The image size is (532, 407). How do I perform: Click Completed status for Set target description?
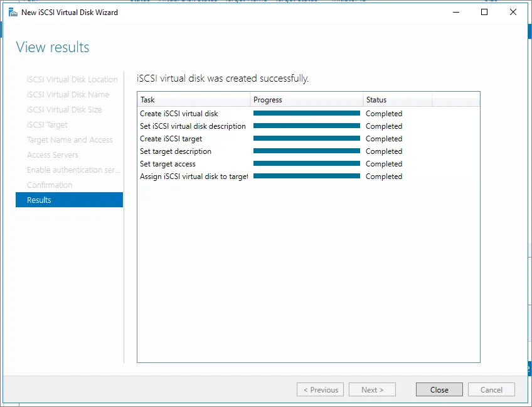coord(384,151)
